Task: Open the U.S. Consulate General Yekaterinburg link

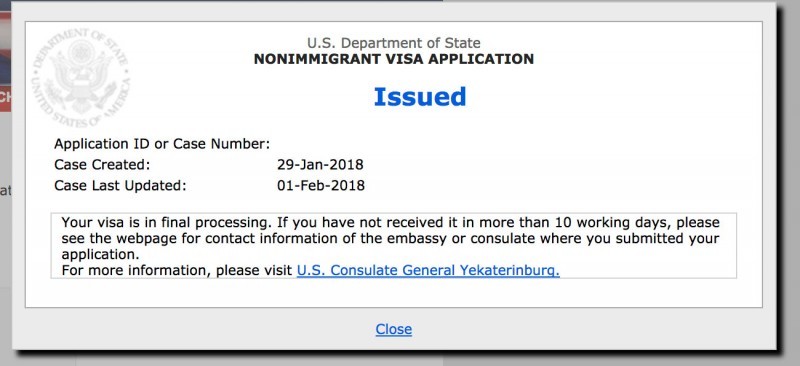Action: [x=428, y=270]
